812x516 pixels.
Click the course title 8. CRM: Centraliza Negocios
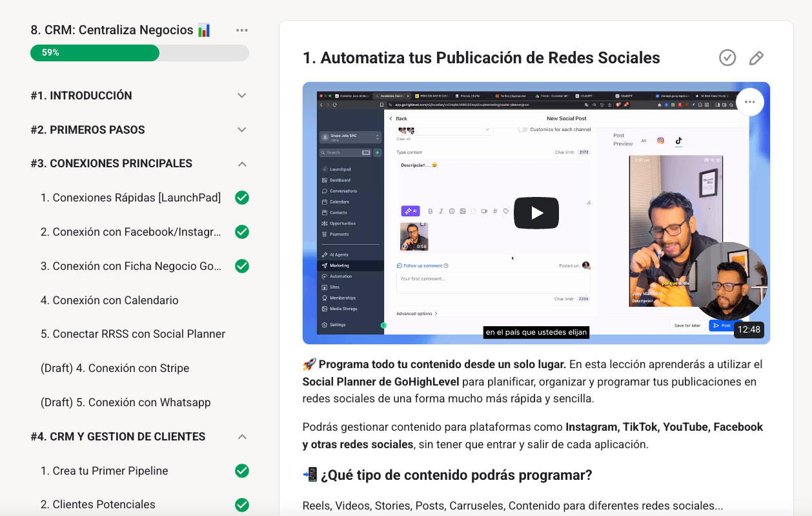click(x=121, y=30)
